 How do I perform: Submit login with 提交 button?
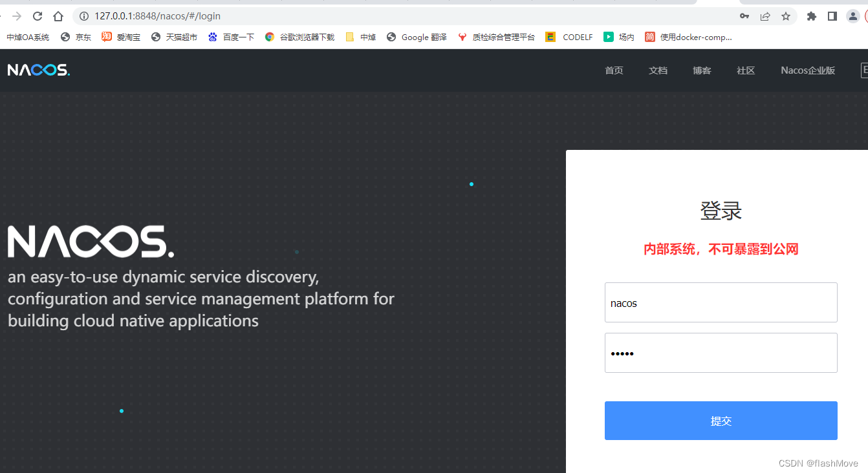(x=721, y=421)
